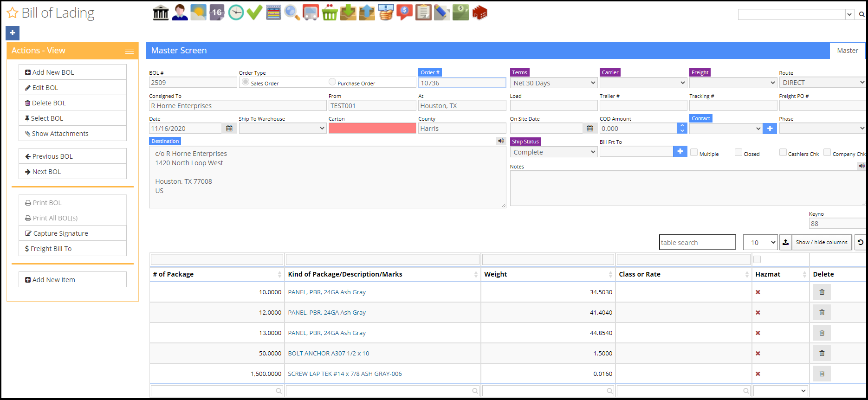Delete the SCREW LAP TEK row trash icon
868x400 pixels.
(822, 374)
